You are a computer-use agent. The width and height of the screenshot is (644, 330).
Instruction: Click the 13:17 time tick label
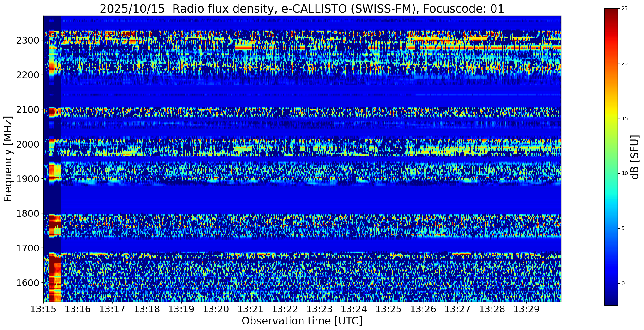[x=112, y=309]
